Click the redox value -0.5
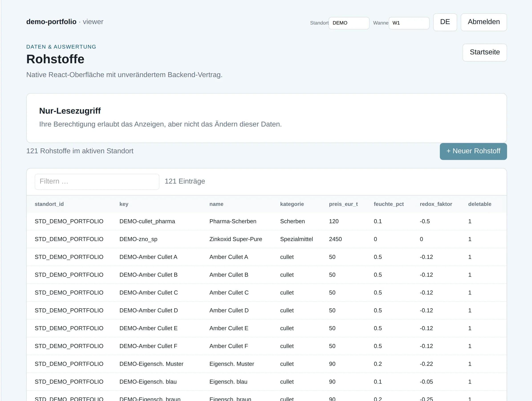532x401 pixels. click(x=424, y=221)
